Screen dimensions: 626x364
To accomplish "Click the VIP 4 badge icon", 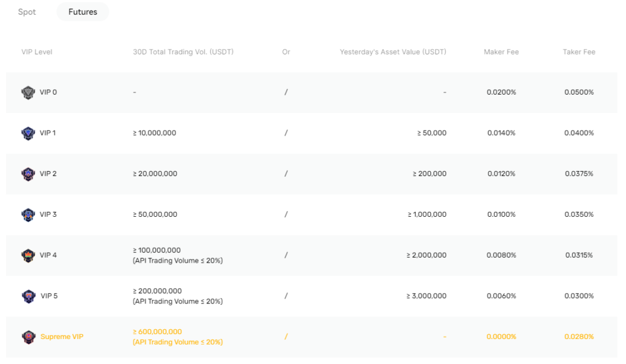I will click(x=28, y=255).
